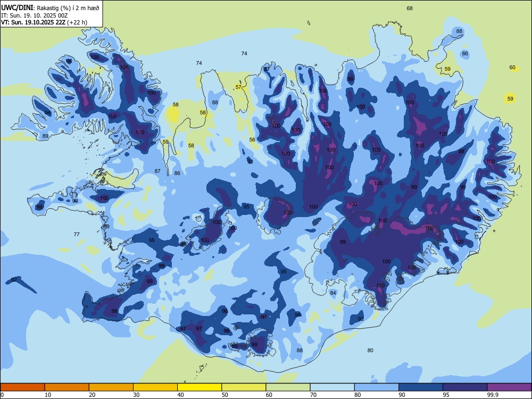This screenshot has height=399, width=532.
Task: Select the bright yellow 40–50 legend swatch
Action: click(199, 387)
